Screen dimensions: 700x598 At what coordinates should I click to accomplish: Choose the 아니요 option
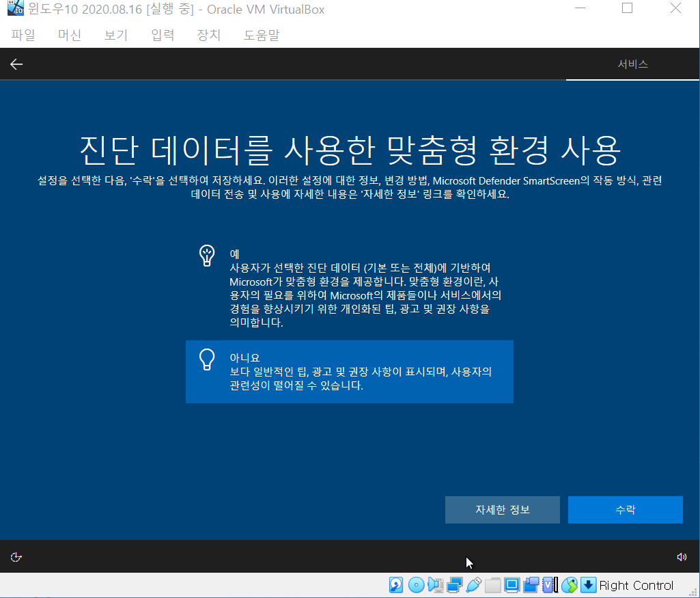click(x=350, y=372)
